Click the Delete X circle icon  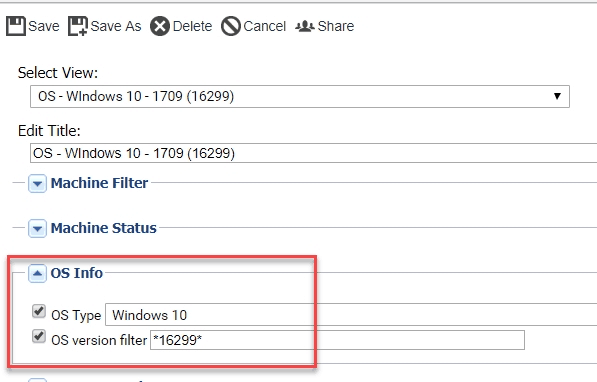160,26
